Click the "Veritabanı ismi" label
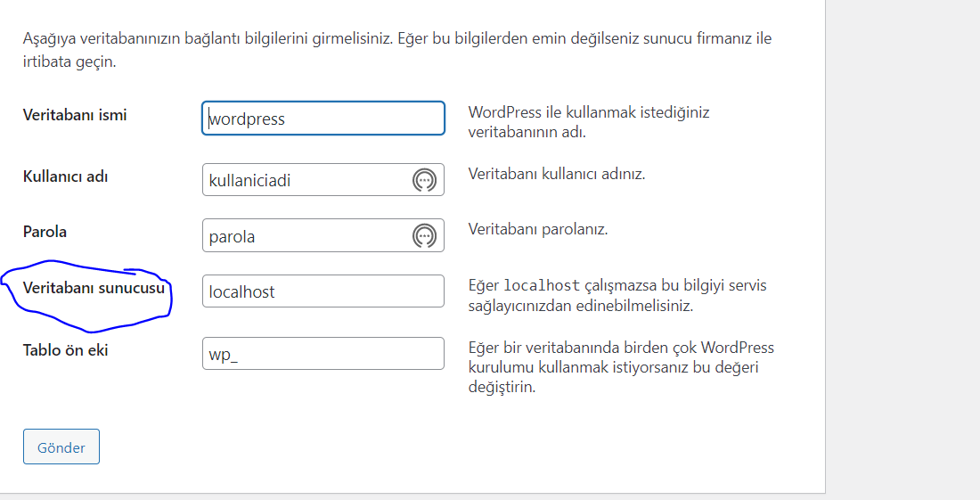The width and height of the screenshot is (980, 500). tap(75, 115)
